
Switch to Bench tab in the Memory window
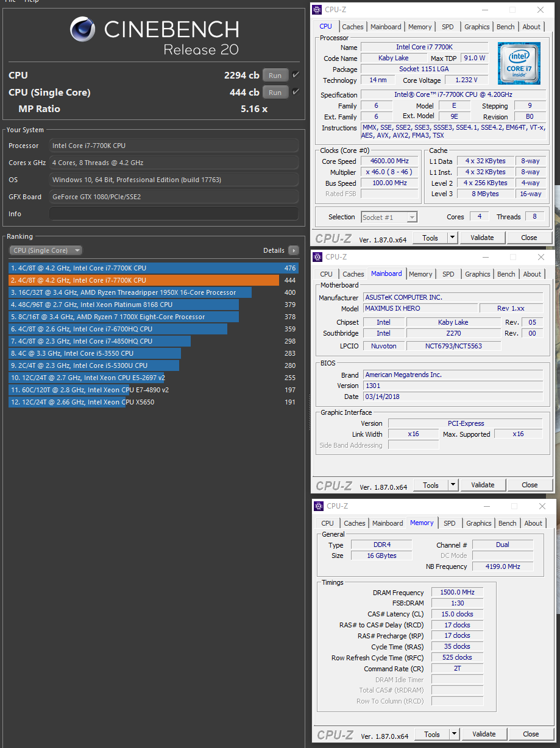click(x=508, y=523)
